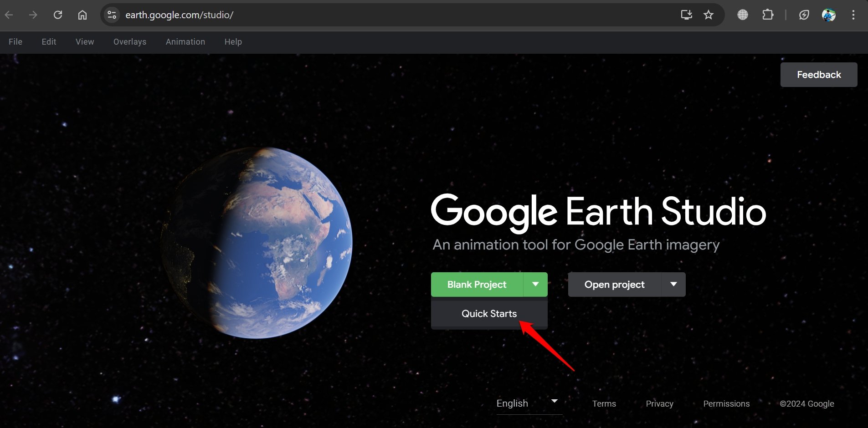Click the globe extension icon
Image resolution: width=868 pixels, height=428 pixels.
tap(743, 15)
